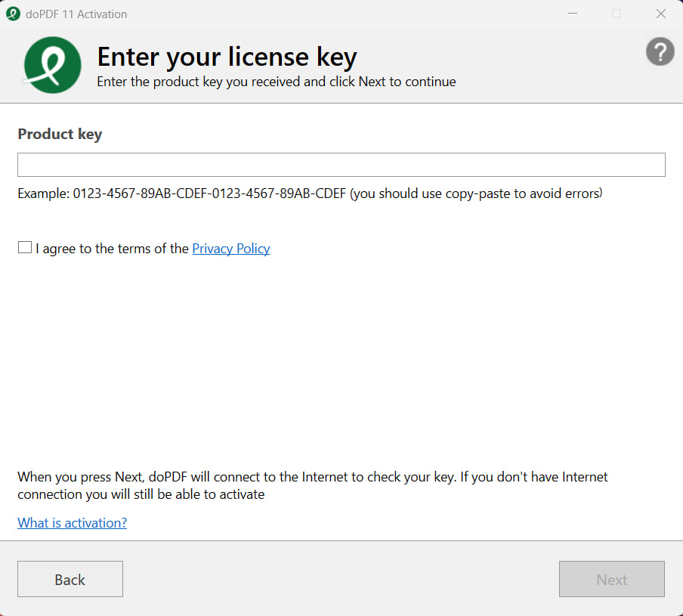Click the 'Enter your license key' heading
This screenshot has height=616, width=683.
(227, 57)
